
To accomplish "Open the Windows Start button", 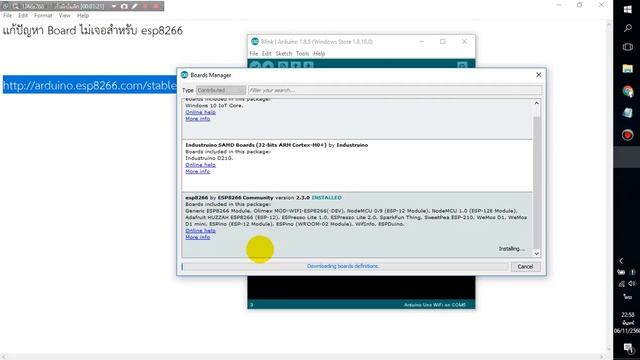I will (628, 10).
